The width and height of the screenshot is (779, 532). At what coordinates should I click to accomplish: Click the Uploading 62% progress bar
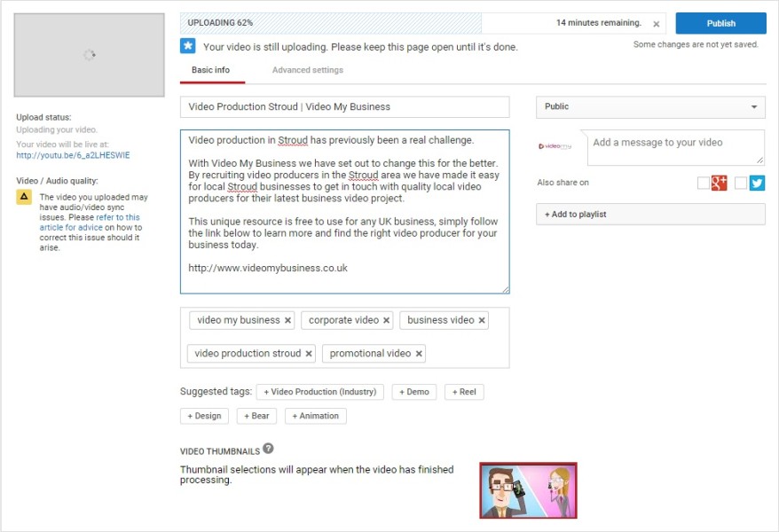click(x=330, y=23)
